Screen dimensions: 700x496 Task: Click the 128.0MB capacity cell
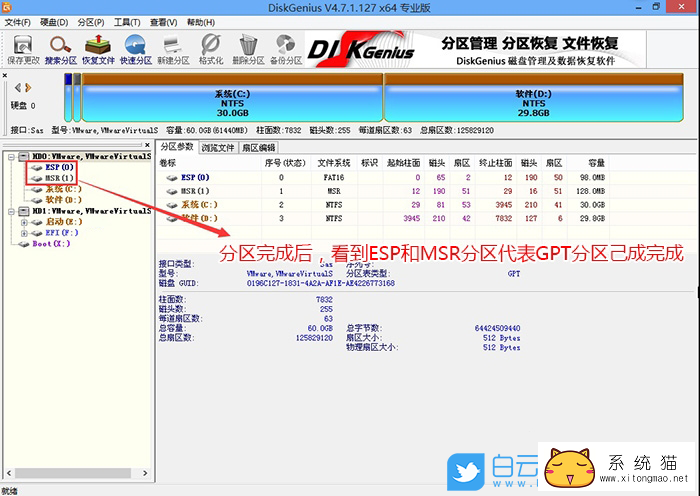coord(590,191)
